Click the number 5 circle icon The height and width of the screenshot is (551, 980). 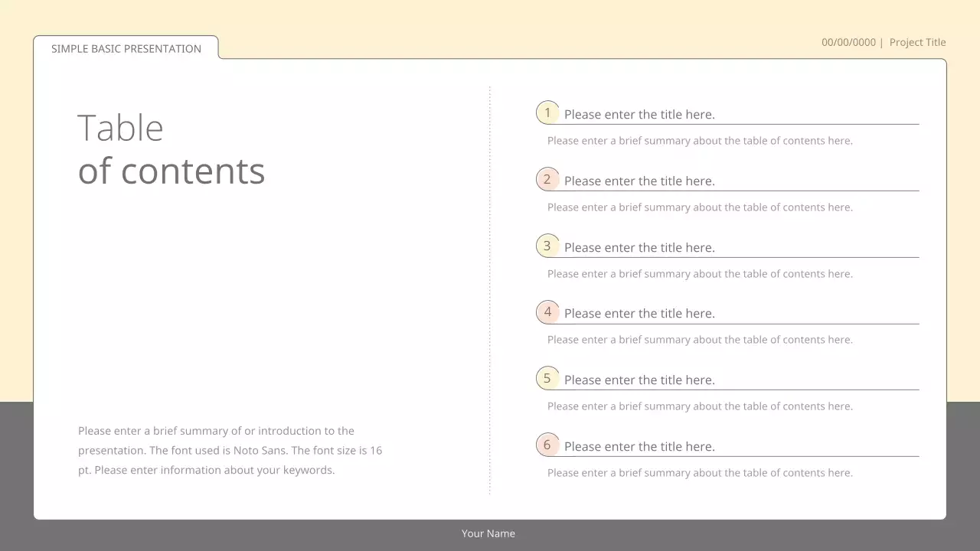click(547, 377)
